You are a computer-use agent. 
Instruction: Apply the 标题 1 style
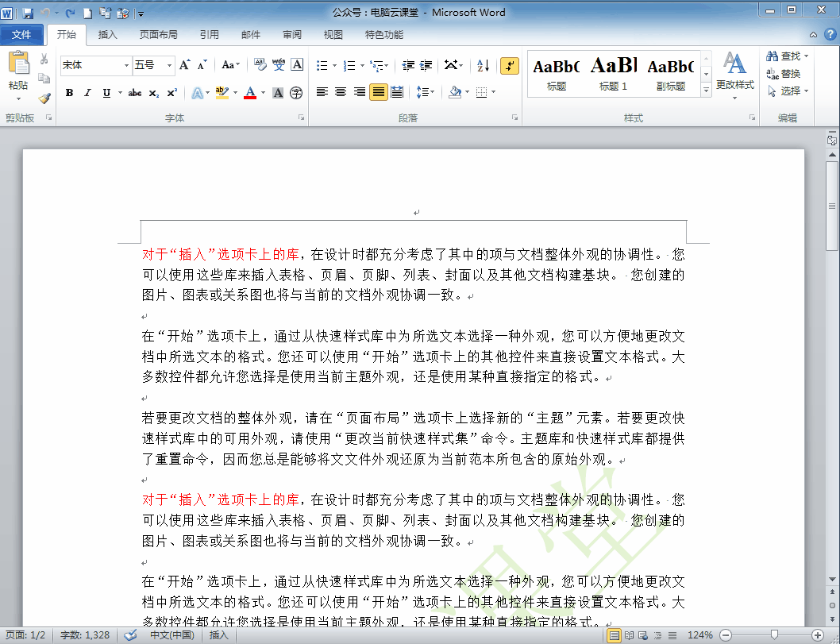click(614, 74)
